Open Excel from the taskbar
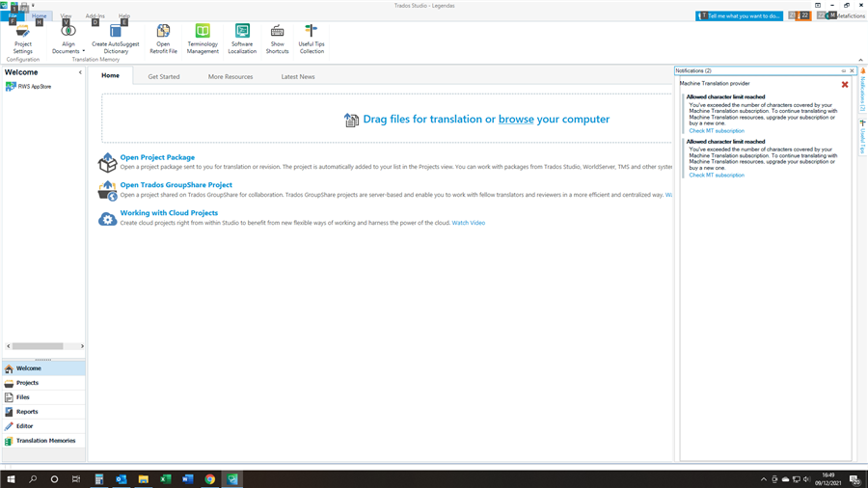 point(165,479)
